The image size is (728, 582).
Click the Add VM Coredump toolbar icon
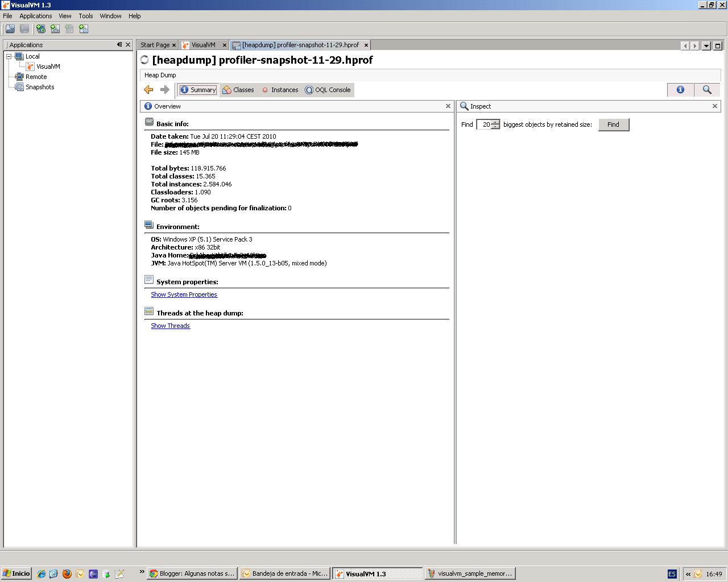coord(69,29)
